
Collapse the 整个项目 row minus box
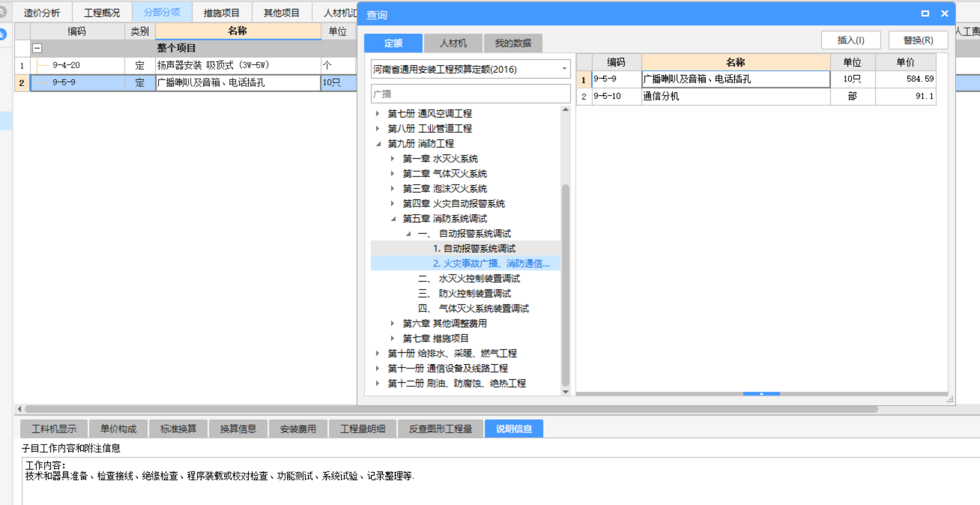pyautogui.click(x=37, y=48)
